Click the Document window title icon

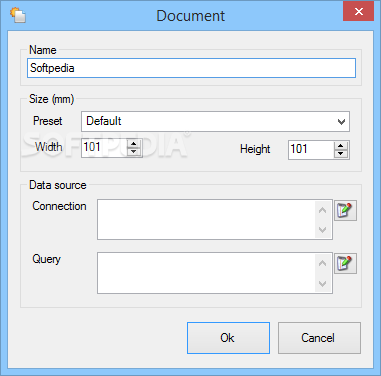18,15
